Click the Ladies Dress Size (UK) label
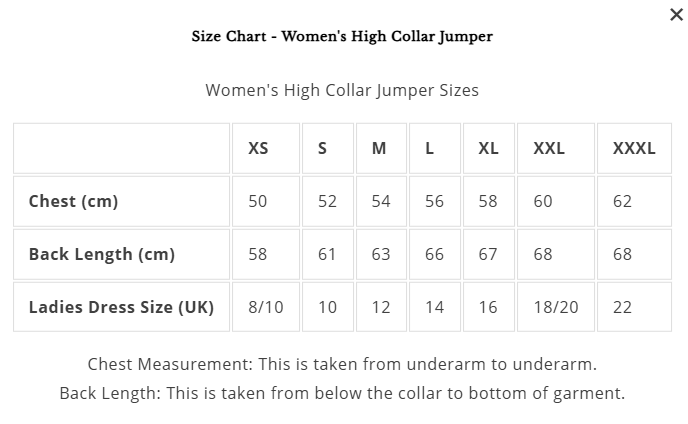Viewport: 688px width, 424px height. 122,307
